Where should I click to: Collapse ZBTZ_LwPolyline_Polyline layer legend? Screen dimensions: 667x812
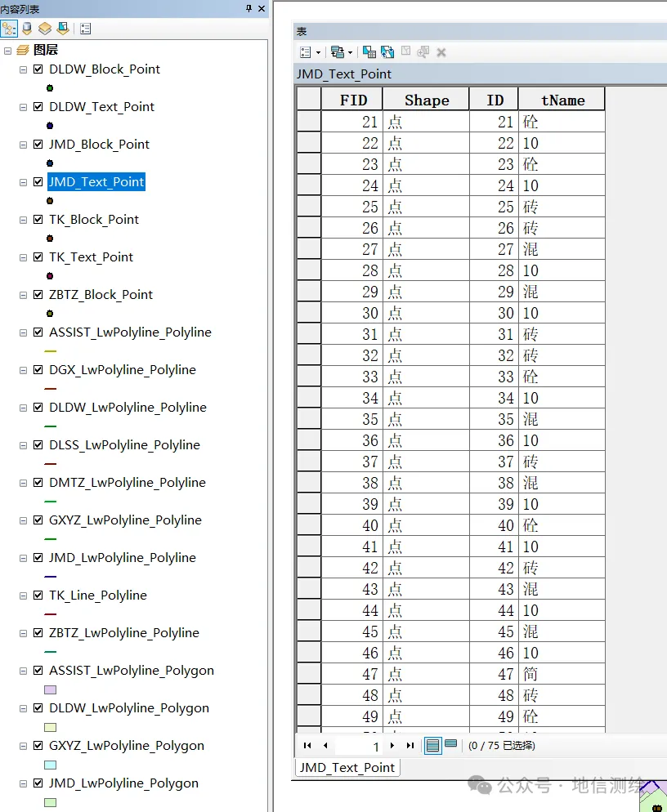(23, 633)
